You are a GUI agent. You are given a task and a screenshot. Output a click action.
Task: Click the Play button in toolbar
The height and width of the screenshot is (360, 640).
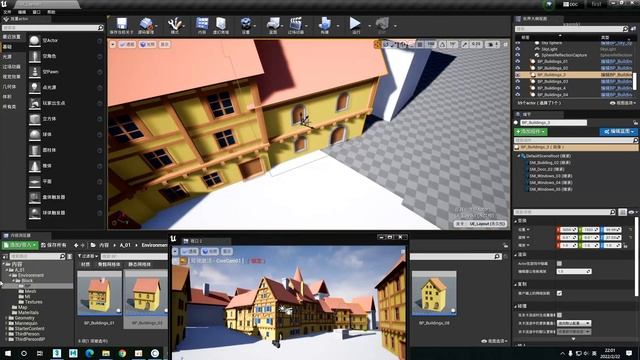pyautogui.click(x=355, y=23)
